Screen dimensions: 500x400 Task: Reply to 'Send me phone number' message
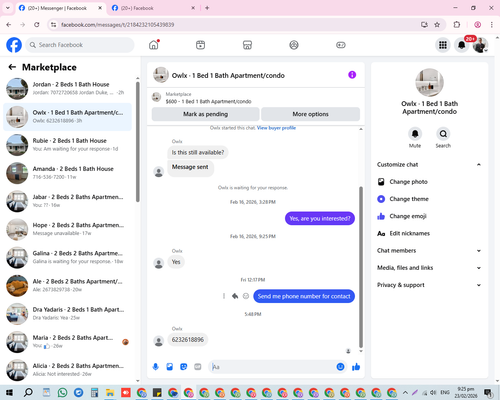(x=235, y=296)
